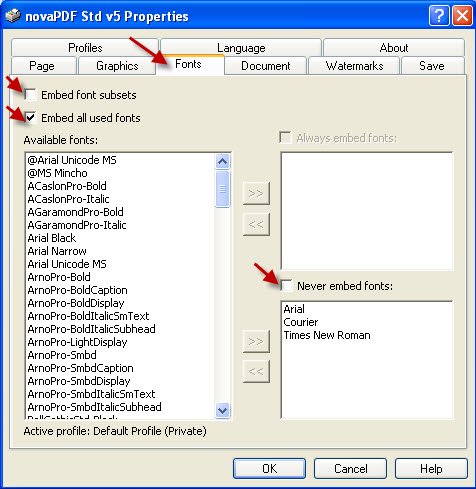Switch to the Watermarks tab
This screenshot has height=489, width=476.
(354, 66)
